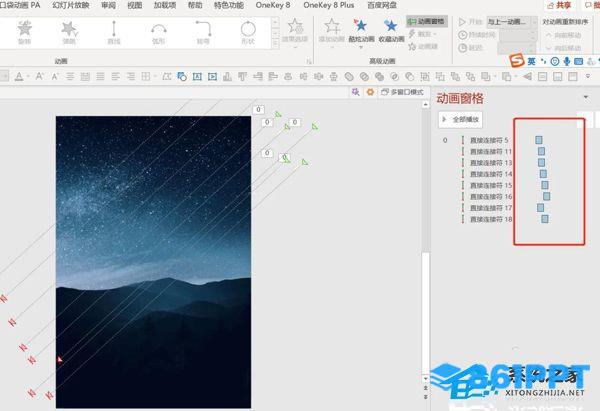The image size is (600, 411).
Task: Click the Sogou 英 language toggle
Action: [x=532, y=61]
